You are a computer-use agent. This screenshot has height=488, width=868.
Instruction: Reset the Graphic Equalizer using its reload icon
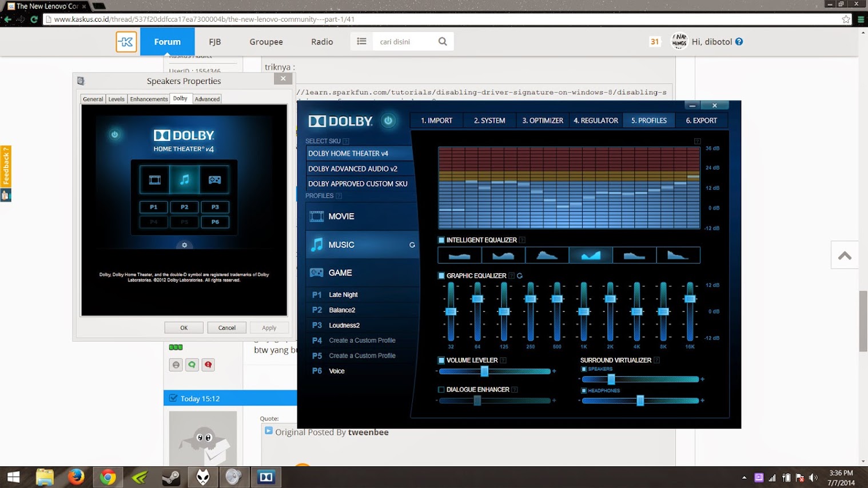(520, 275)
